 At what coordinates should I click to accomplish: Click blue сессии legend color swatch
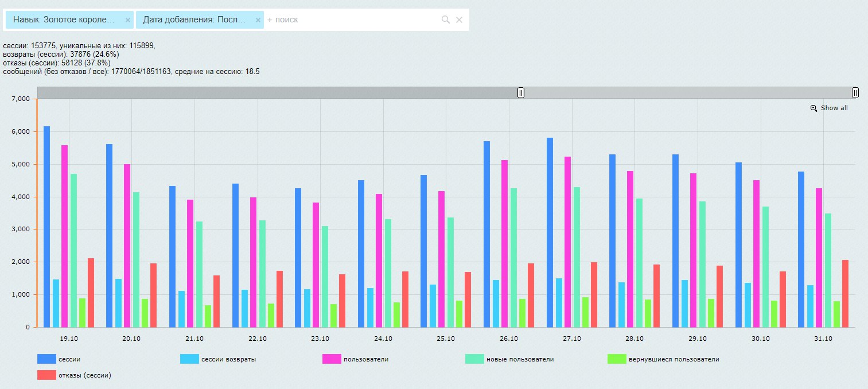point(46,359)
